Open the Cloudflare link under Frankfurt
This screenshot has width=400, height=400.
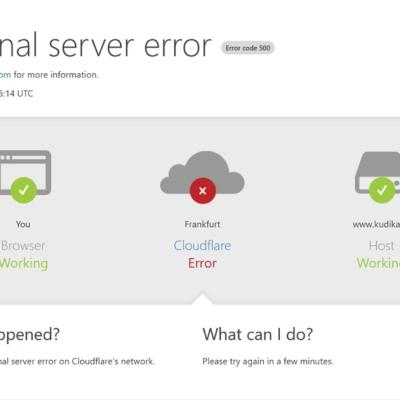point(202,246)
